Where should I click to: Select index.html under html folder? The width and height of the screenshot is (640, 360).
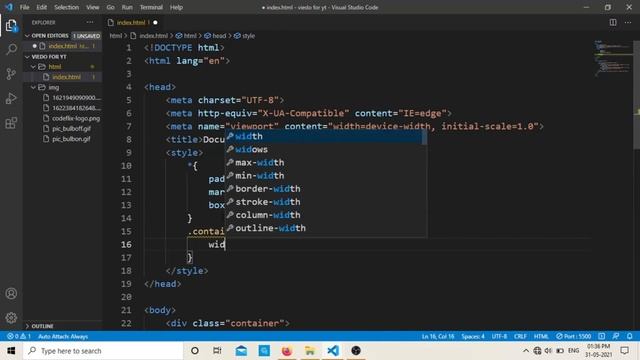coord(66,77)
